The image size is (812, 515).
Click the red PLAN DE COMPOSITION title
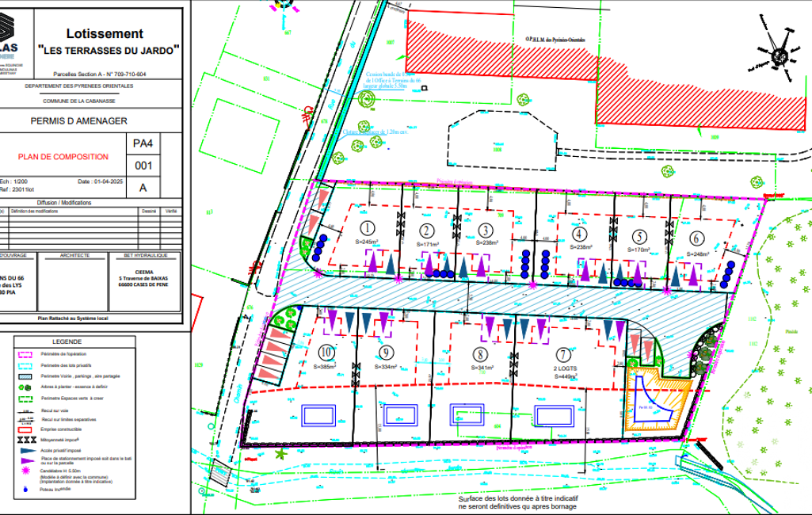tap(62, 157)
